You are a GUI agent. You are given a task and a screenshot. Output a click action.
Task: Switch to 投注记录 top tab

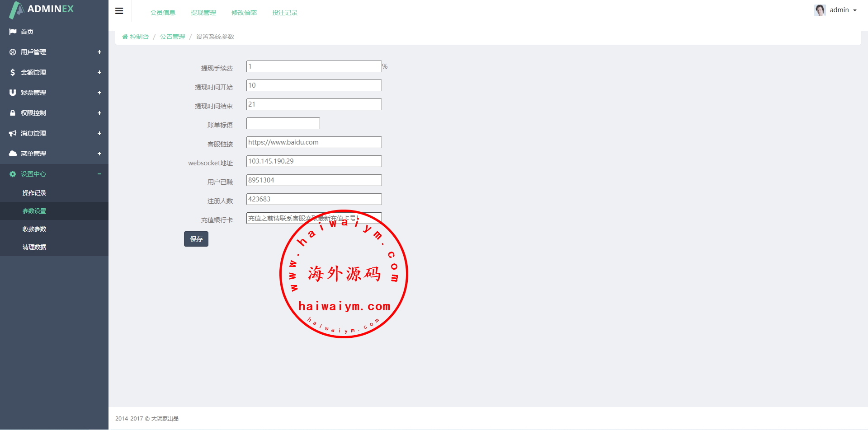(285, 13)
